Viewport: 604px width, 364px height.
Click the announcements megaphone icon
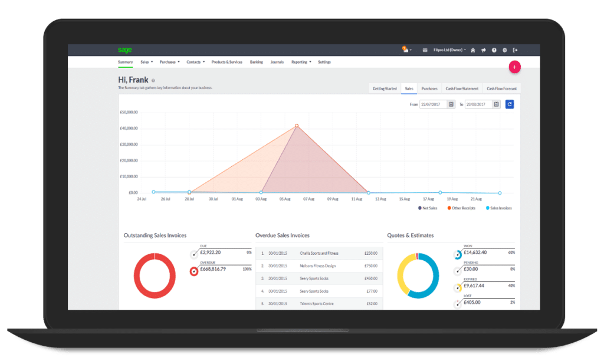tap(484, 50)
